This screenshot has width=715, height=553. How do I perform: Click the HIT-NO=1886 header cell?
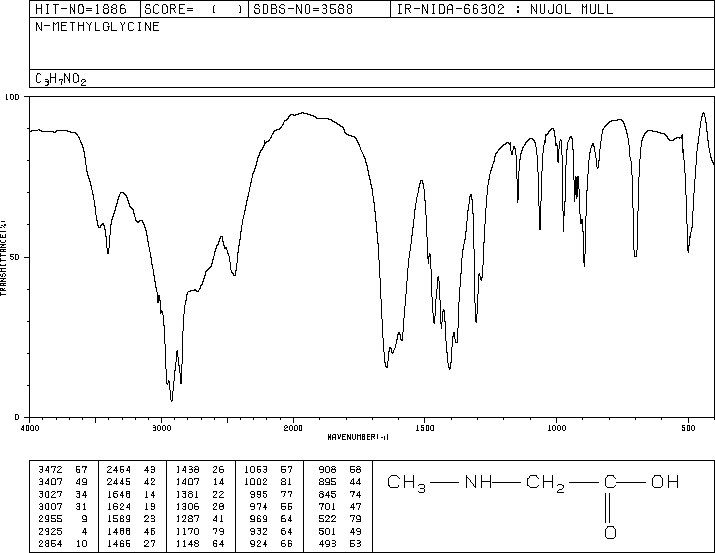click(85, 9)
